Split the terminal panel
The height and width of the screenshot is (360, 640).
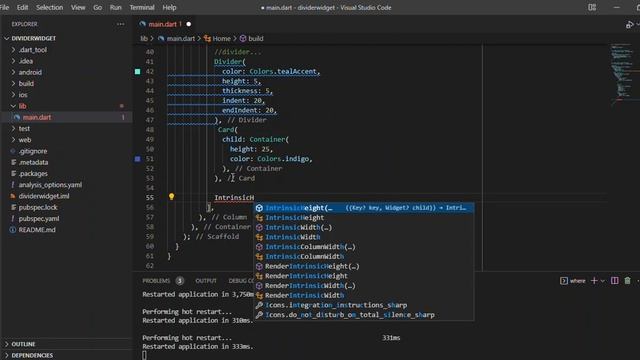point(615,281)
